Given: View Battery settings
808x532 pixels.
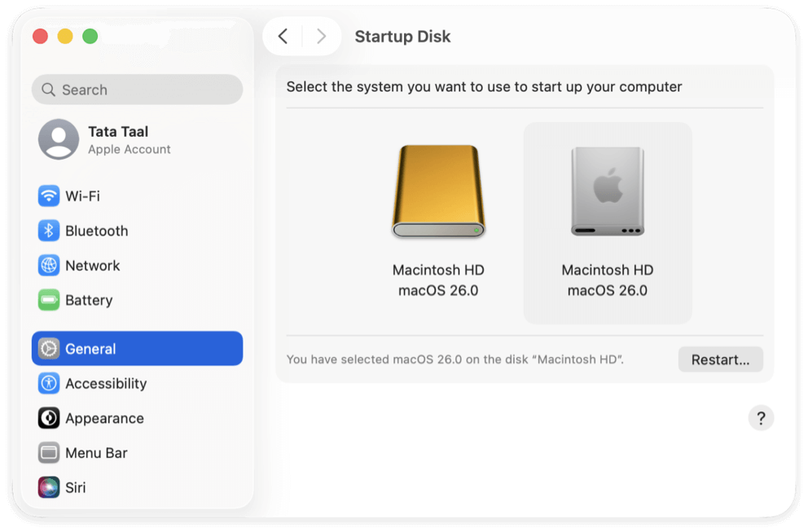Looking at the screenshot, I should point(90,300).
